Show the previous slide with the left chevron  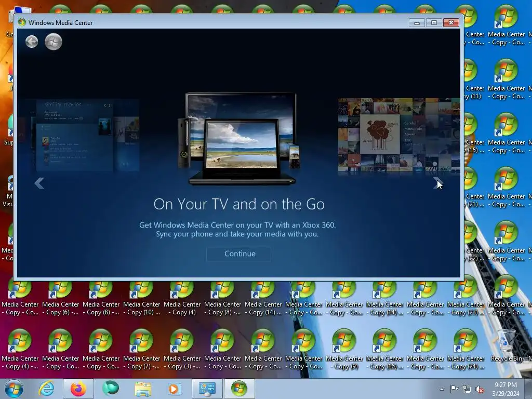pyautogui.click(x=39, y=183)
